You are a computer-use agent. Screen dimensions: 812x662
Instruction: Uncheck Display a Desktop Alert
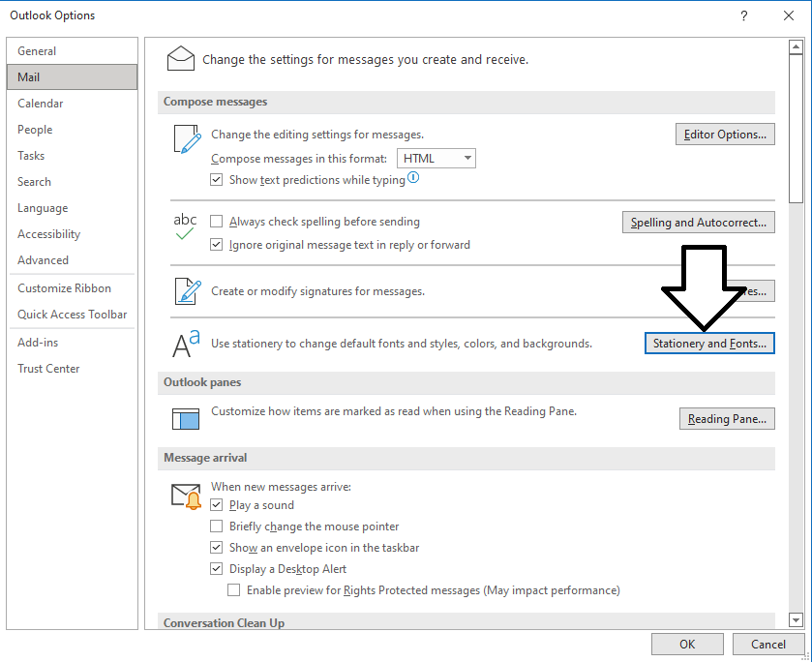216,569
